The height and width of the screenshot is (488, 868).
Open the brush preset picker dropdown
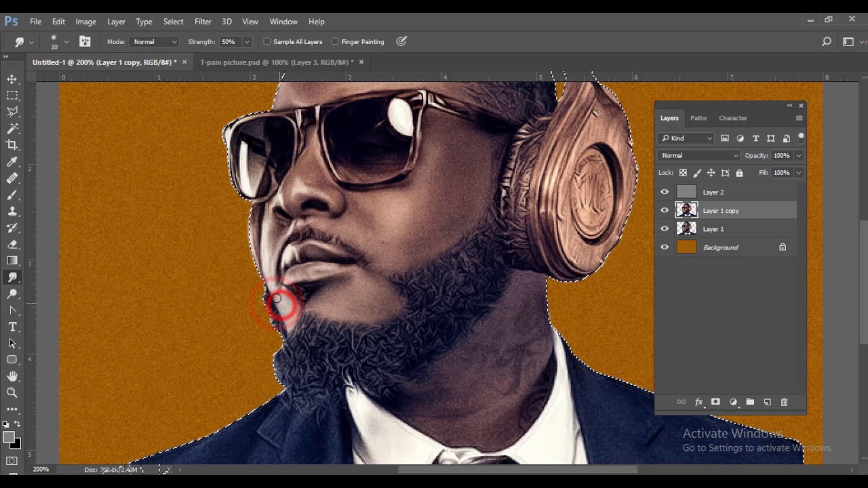coord(66,42)
